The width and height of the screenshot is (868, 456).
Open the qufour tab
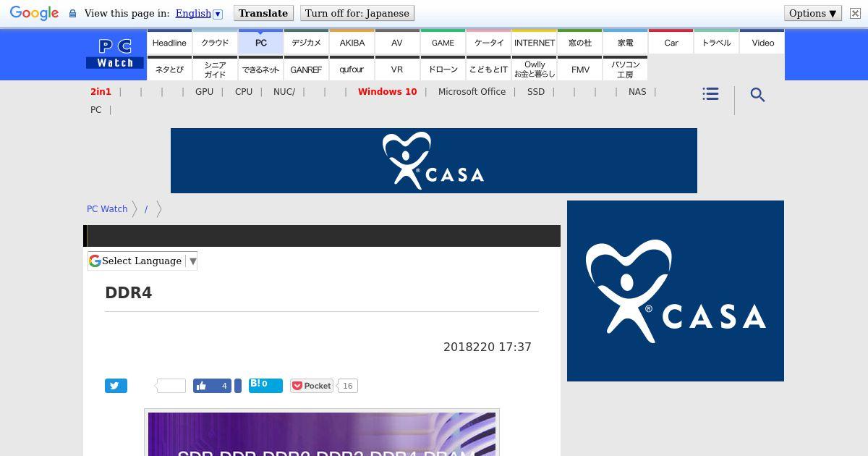(x=352, y=69)
